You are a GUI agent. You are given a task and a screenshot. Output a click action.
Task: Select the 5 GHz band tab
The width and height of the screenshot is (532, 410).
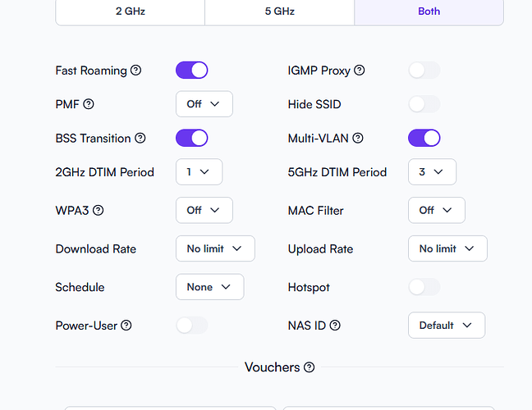(279, 11)
